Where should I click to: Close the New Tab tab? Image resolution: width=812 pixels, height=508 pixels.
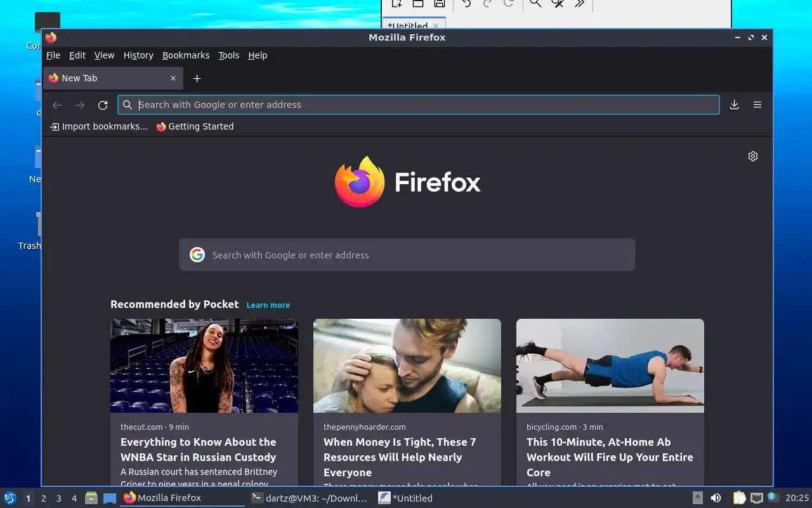(x=173, y=78)
